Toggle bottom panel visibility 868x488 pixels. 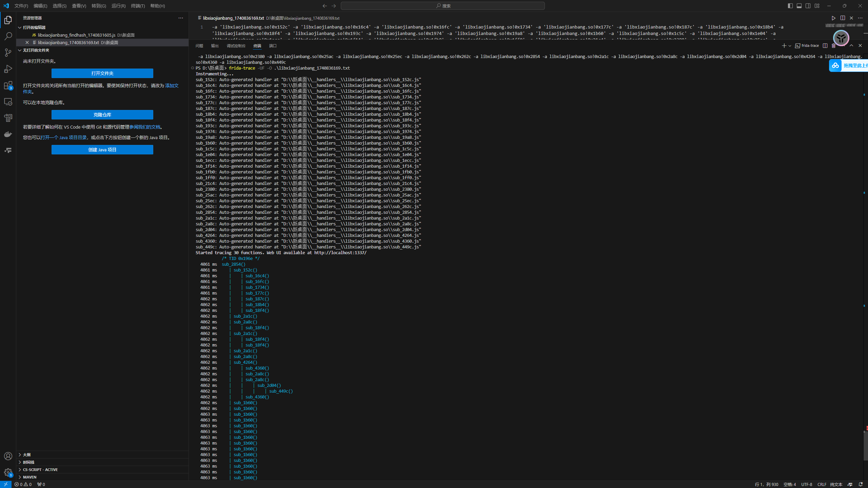(x=799, y=6)
